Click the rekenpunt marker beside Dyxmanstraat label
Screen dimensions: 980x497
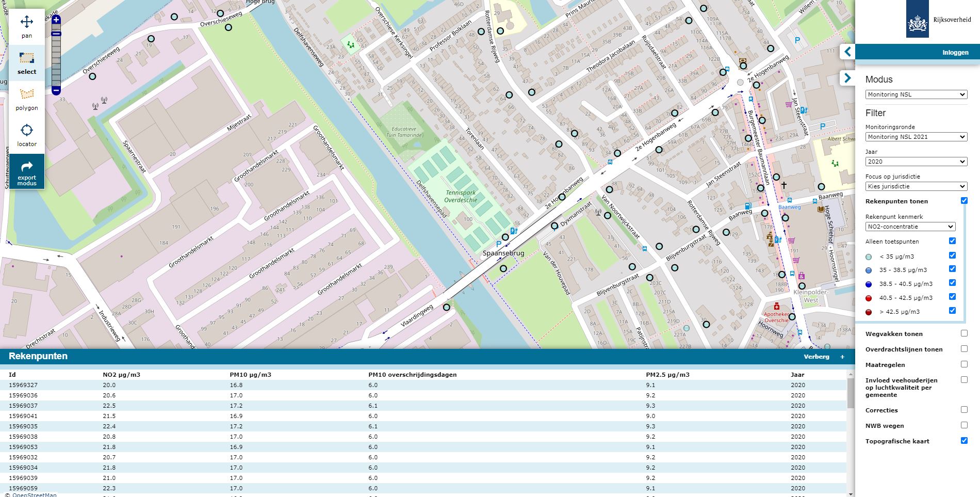[554, 226]
